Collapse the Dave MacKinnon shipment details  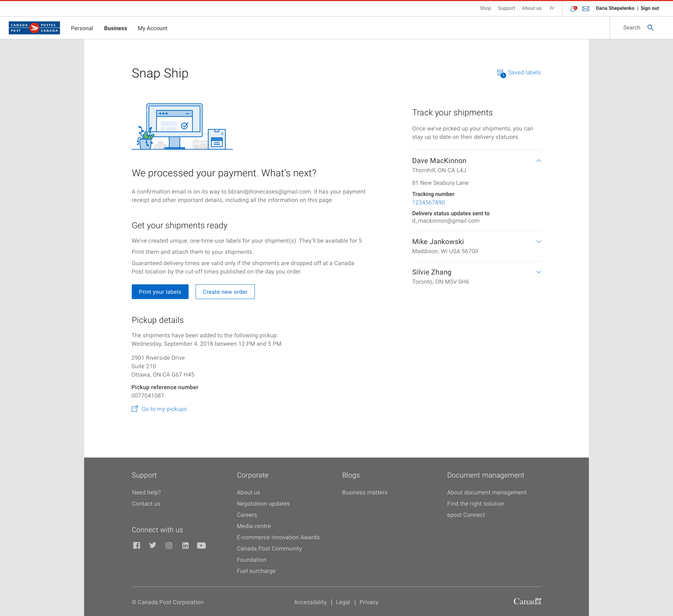click(x=538, y=160)
